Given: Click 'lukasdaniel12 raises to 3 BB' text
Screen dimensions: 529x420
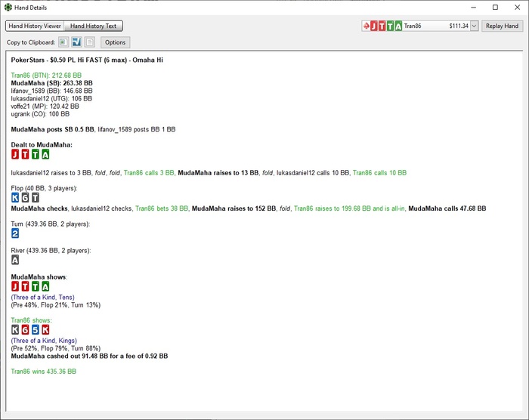Looking at the screenshot, I should pos(51,173).
